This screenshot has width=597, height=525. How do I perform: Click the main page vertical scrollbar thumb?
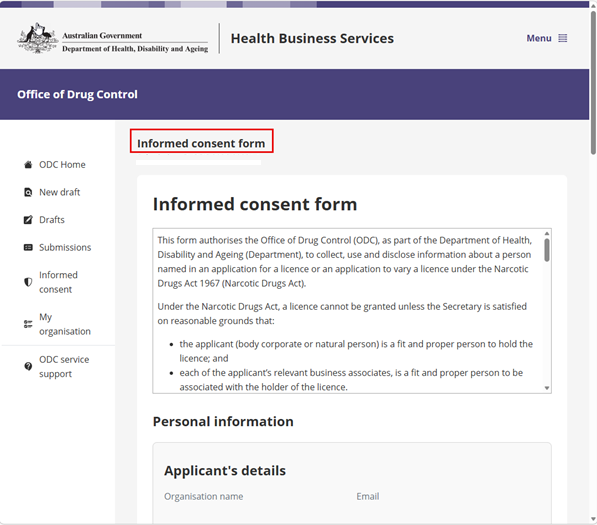[x=593, y=83]
